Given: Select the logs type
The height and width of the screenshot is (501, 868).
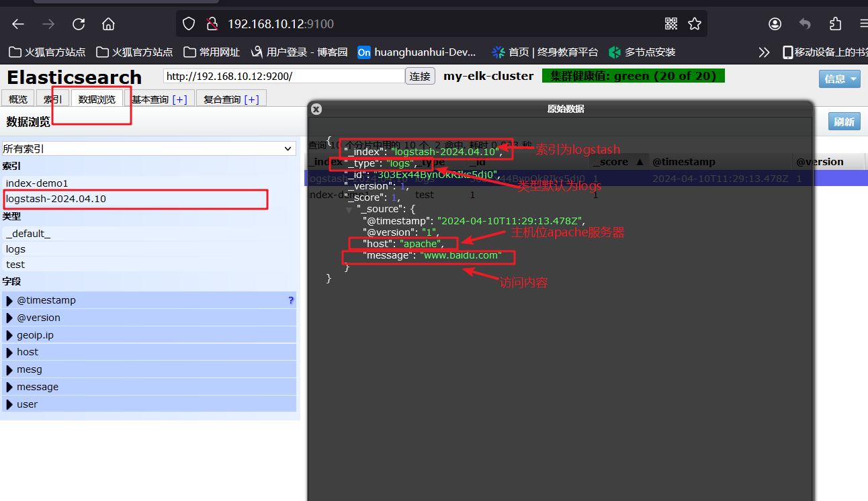Looking at the screenshot, I should point(149,249).
